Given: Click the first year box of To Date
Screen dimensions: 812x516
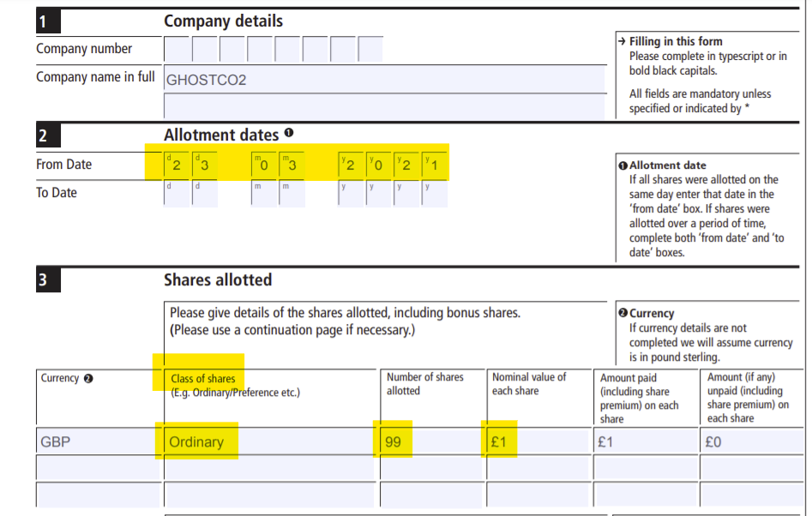Looking at the screenshot, I should (351, 194).
